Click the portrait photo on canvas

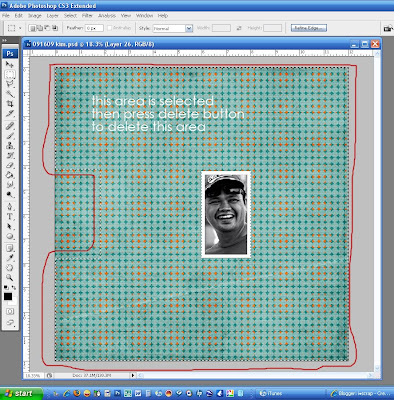point(226,214)
